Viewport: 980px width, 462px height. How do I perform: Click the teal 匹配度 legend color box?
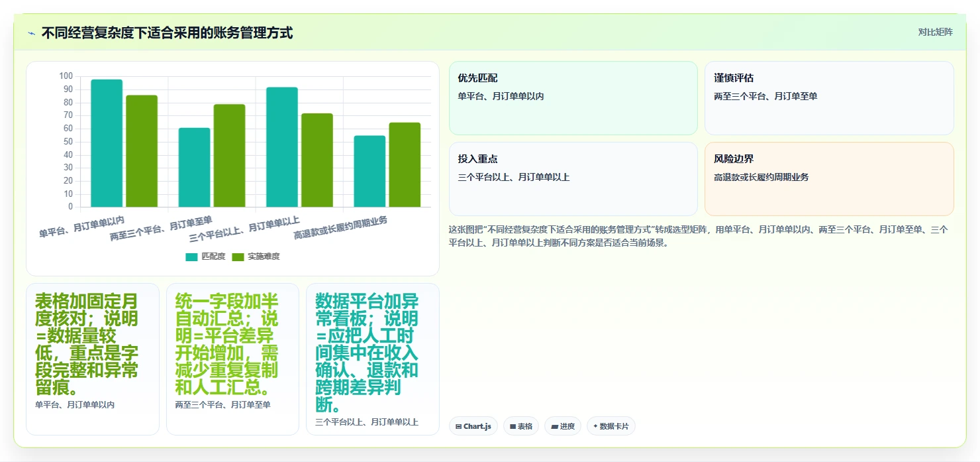tap(191, 257)
